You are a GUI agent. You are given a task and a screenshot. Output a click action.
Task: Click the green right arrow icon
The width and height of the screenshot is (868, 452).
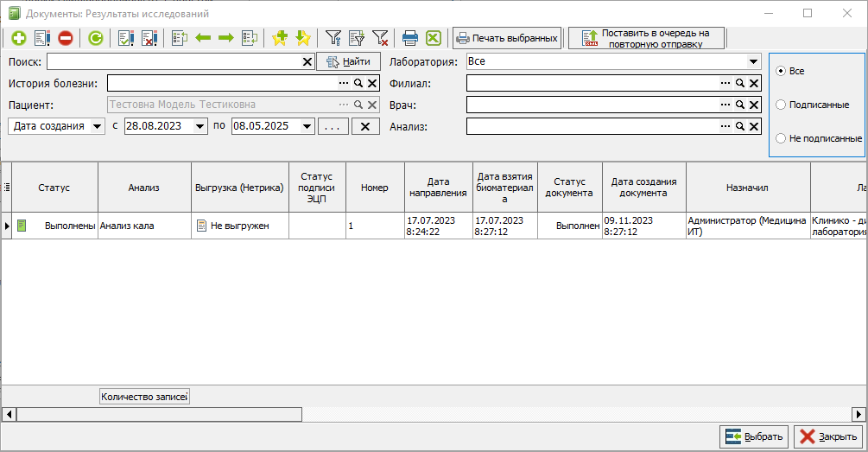[226, 38]
